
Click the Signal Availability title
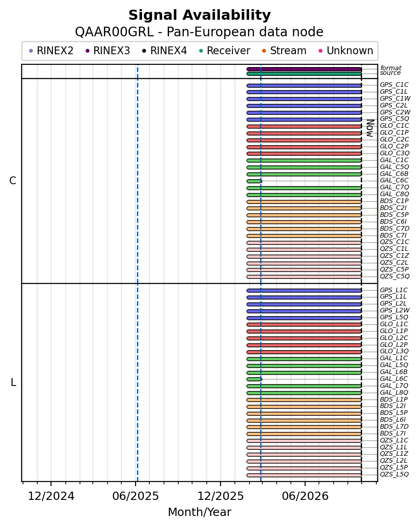[x=199, y=15]
